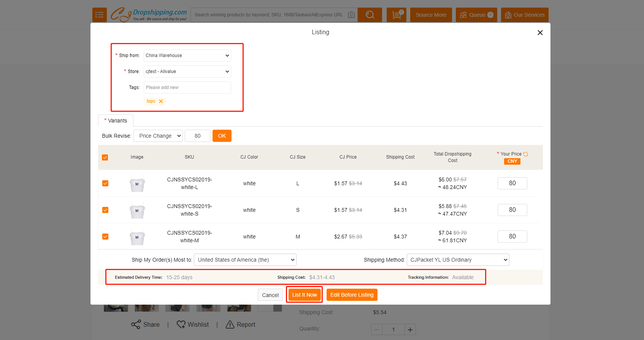Click the List It Now button
644x340 pixels.
click(304, 295)
